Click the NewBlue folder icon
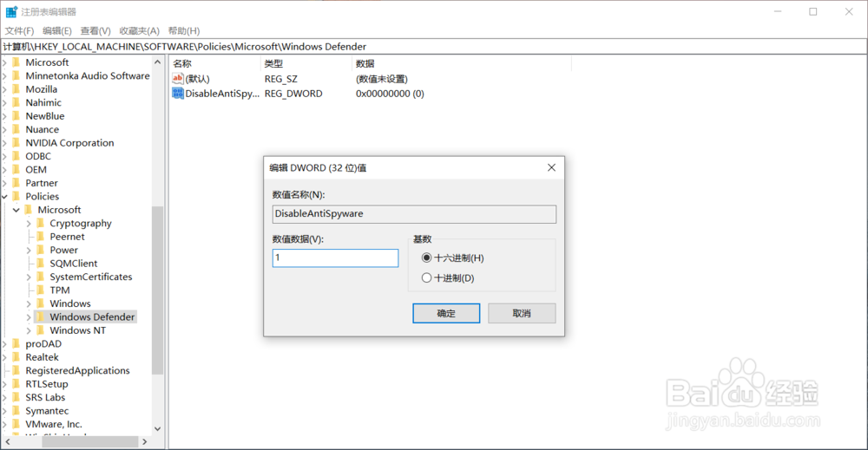 [16, 116]
